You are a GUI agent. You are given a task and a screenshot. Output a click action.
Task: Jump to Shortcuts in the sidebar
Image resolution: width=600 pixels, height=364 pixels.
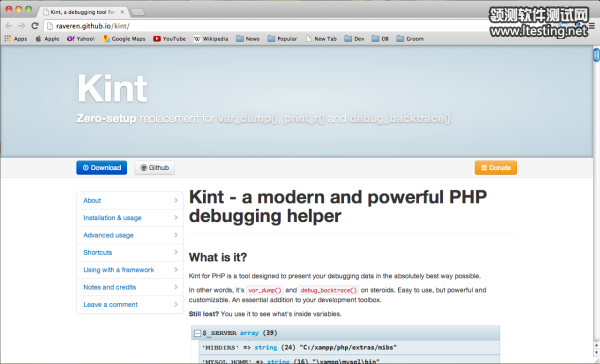(x=130, y=252)
